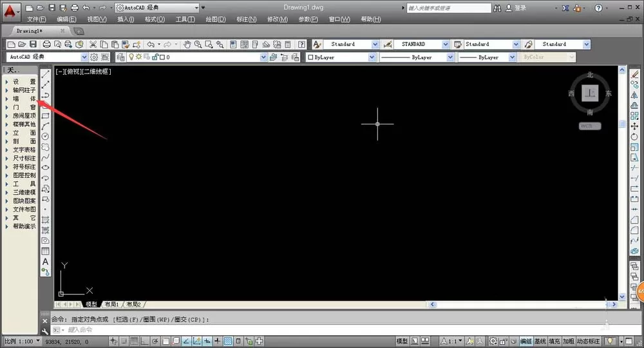The width and height of the screenshot is (644, 348).
Task: Click the customize wrench icon by command line
Action: point(45,331)
